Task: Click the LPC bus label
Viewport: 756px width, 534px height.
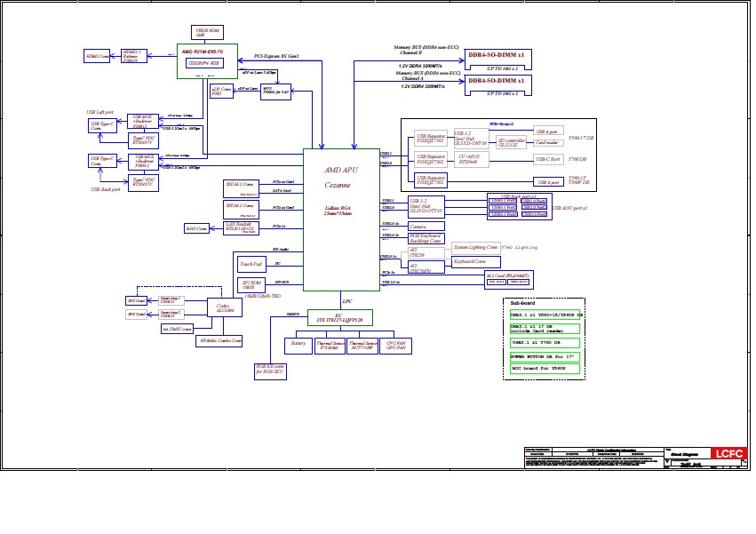Action: [347, 301]
